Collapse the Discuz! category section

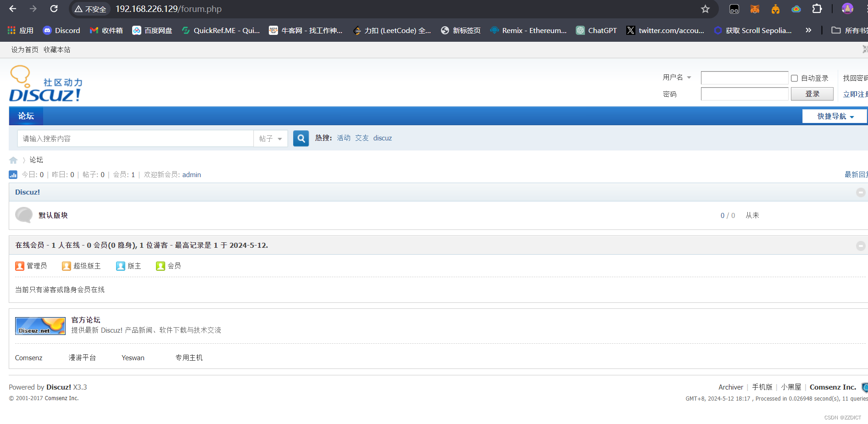(x=861, y=192)
